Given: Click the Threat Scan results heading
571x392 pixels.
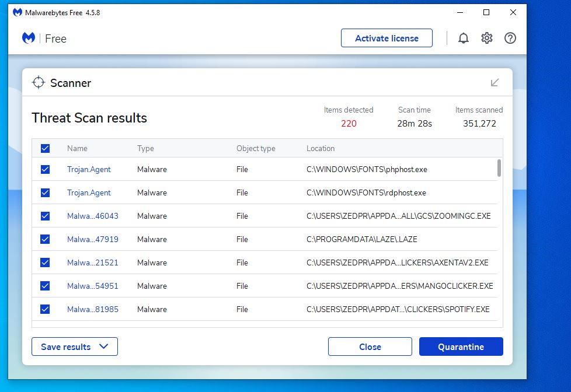Looking at the screenshot, I should [x=89, y=118].
